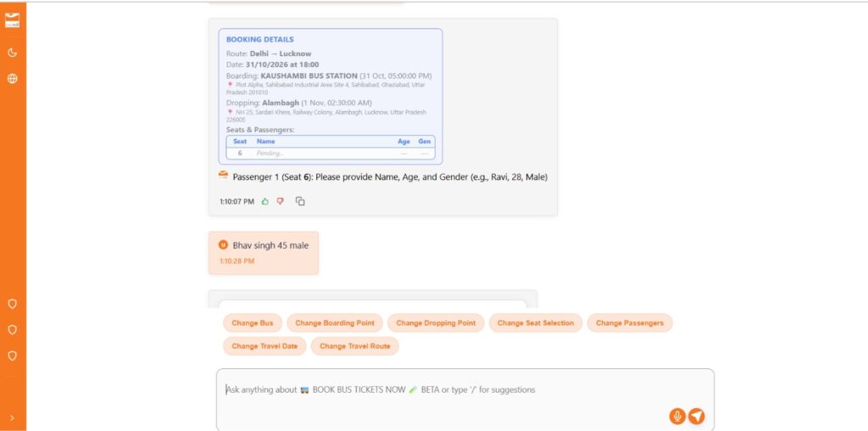Image resolution: width=868 pixels, height=431 pixels.
Task: Click the BOOKING DETAILS heading
Action: tap(259, 40)
